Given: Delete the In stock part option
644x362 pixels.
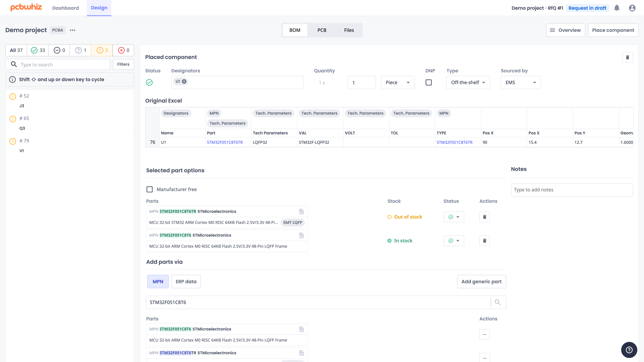Looking at the screenshot, I should [484, 241].
